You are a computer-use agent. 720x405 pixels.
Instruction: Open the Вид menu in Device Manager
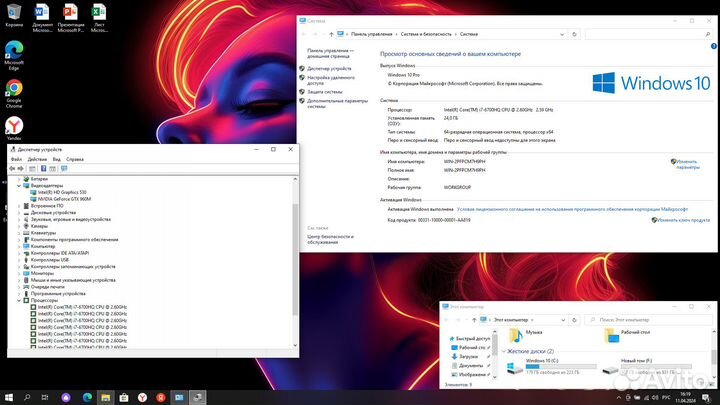pyautogui.click(x=56, y=159)
